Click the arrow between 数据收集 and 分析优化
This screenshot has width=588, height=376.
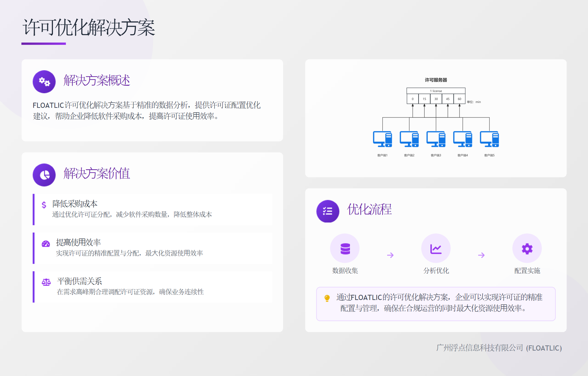[390, 255]
